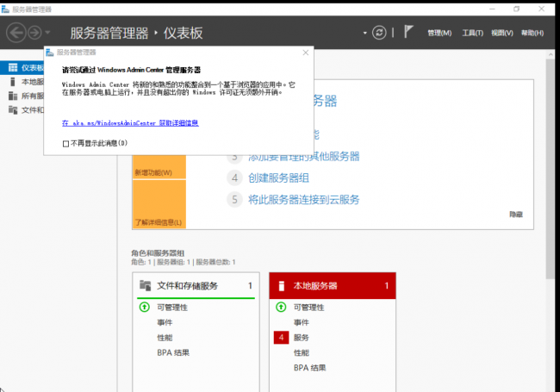
Task: Click the forward navigation arrow button
Action: (34, 33)
